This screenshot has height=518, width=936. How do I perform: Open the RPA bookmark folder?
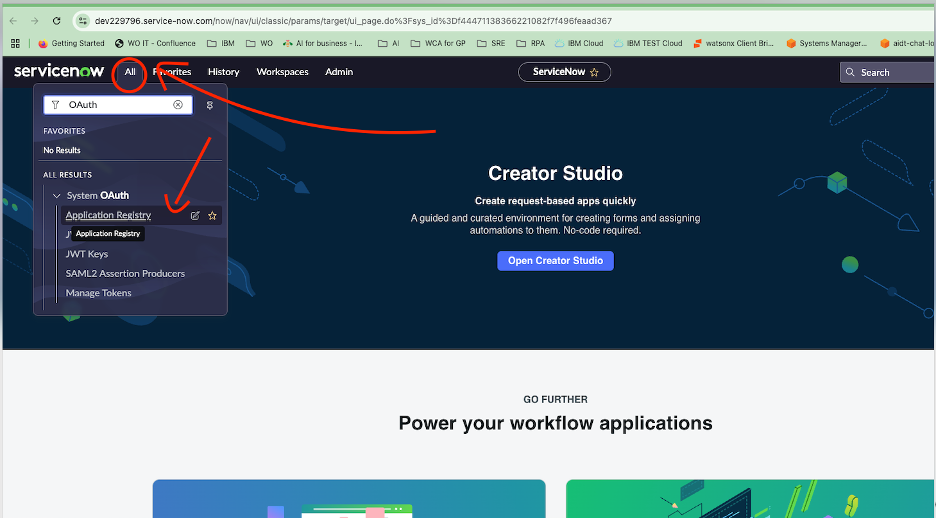pyautogui.click(x=531, y=44)
